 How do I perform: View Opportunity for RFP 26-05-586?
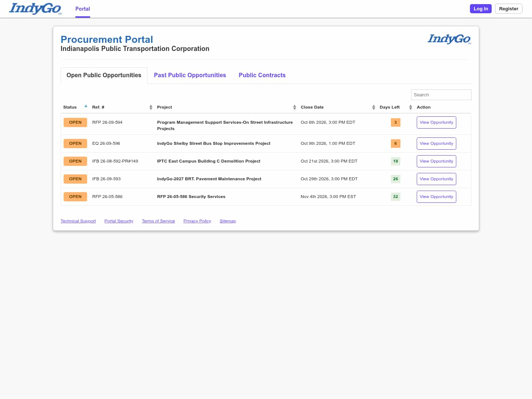(x=436, y=197)
